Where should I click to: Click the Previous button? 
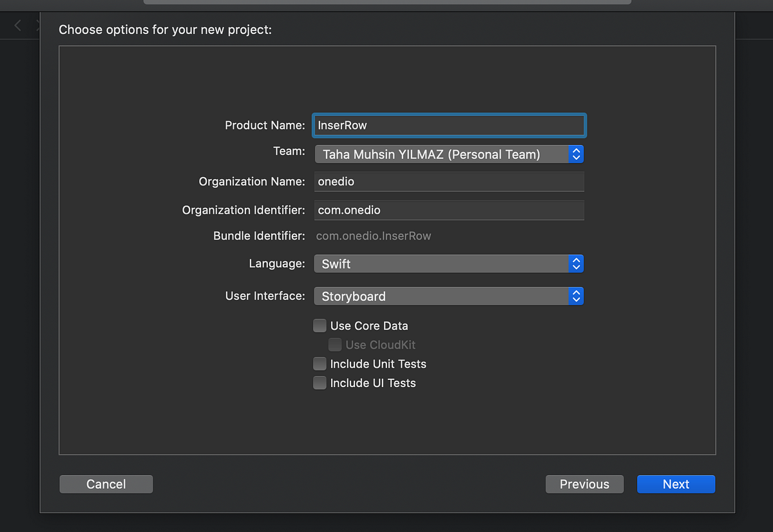click(x=584, y=484)
